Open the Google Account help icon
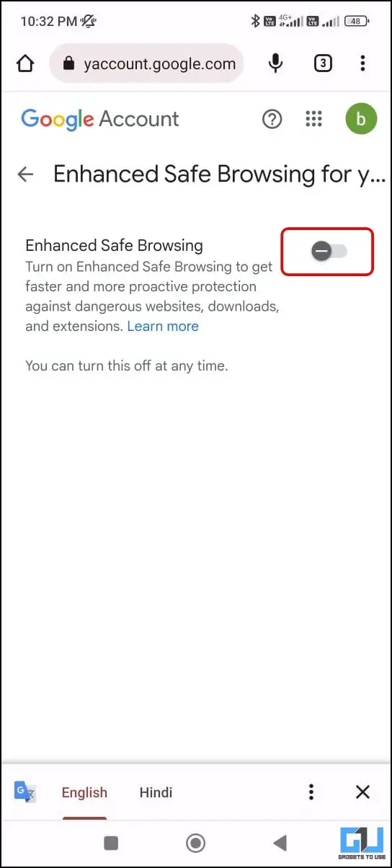The width and height of the screenshot is (392, 868). pyautogui.click(x=272, y=119)
